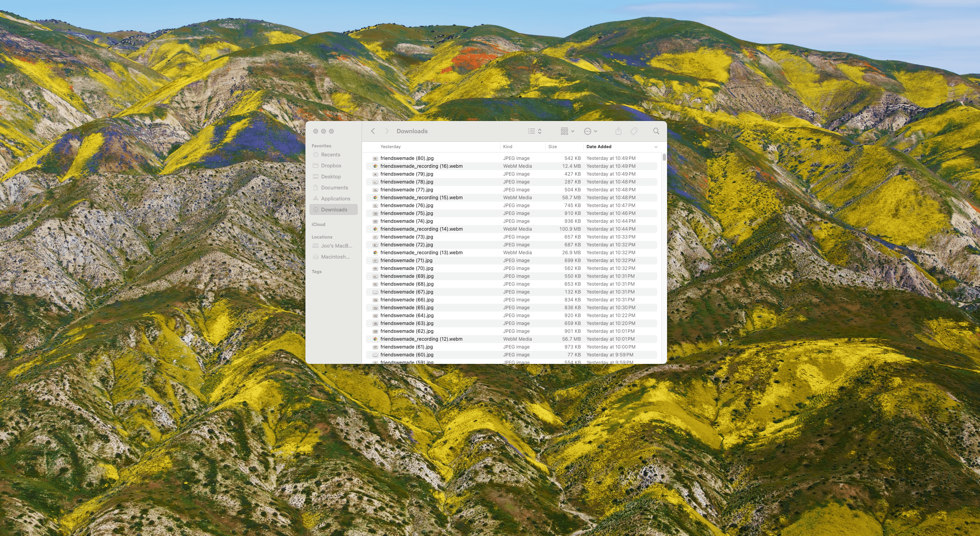Open the Group By options dropdown

[x=567, y=131]
